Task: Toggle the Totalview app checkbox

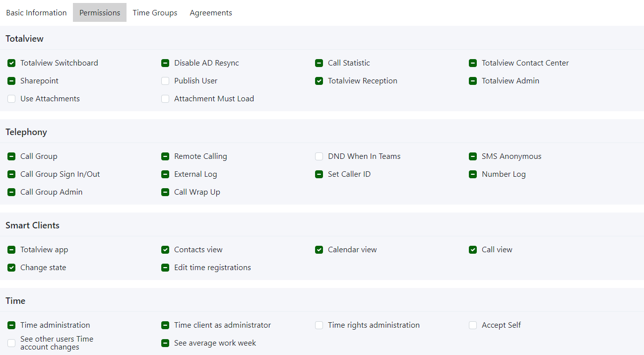Action: tap(11, 250)
